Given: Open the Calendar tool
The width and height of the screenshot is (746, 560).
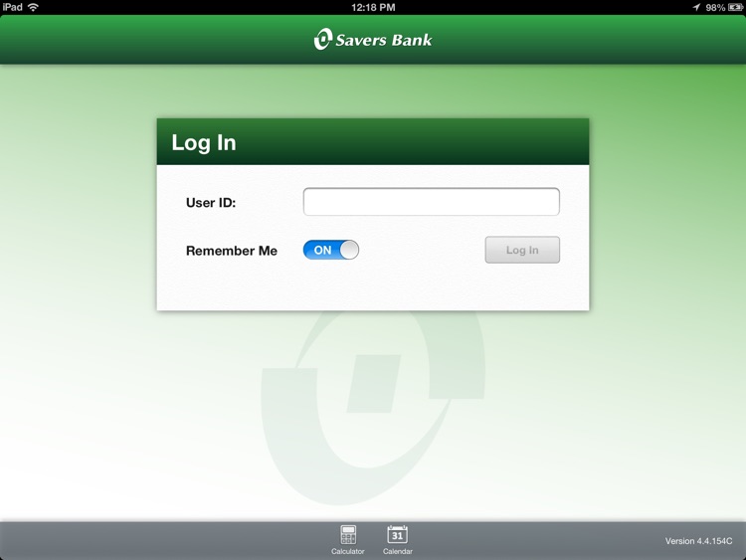Looking at the screenshot, I should [397, 540].
